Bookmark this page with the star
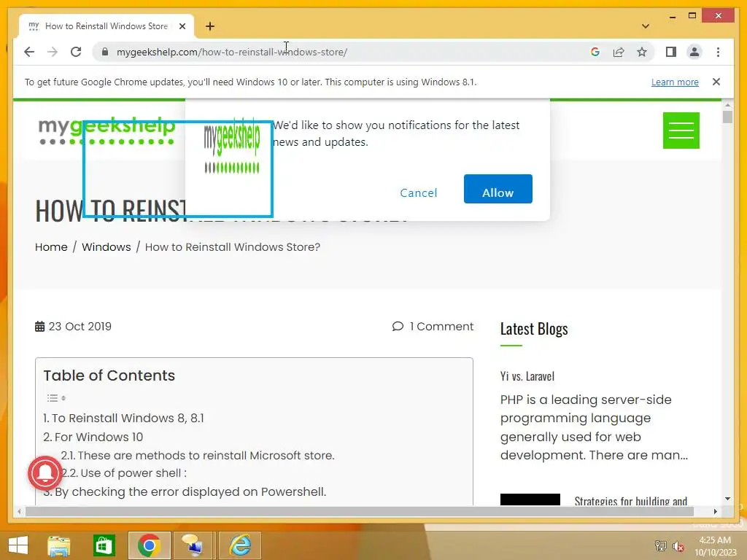 pyautogui.click(x=642, y=52)
